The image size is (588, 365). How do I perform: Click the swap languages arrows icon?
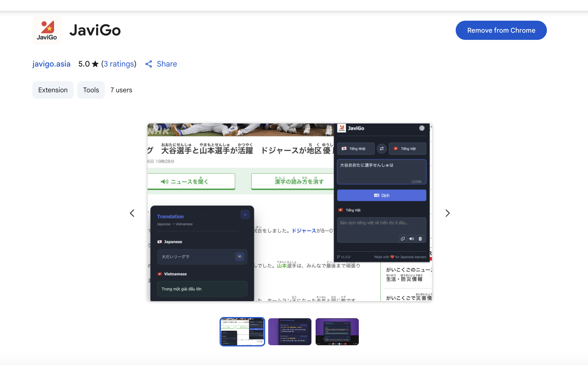click(x=382, y=149)
